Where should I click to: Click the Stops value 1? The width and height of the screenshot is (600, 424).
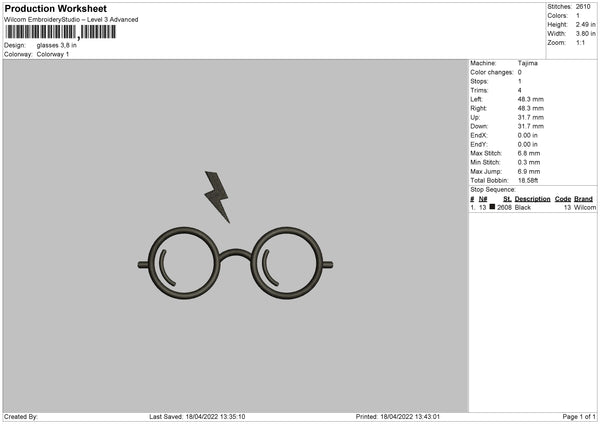[x=520, y=81]
